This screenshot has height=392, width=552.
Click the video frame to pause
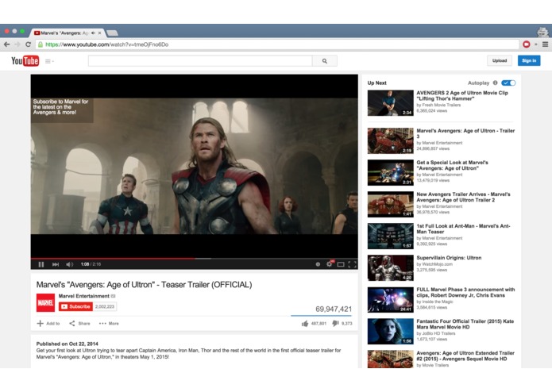click(195, 166)
